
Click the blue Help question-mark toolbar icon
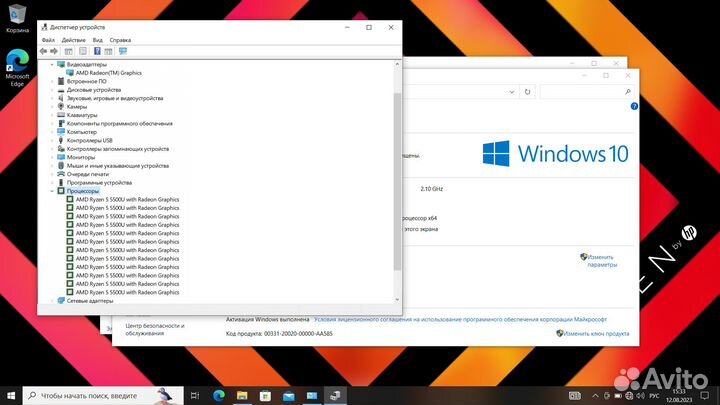tap(97, 51)
